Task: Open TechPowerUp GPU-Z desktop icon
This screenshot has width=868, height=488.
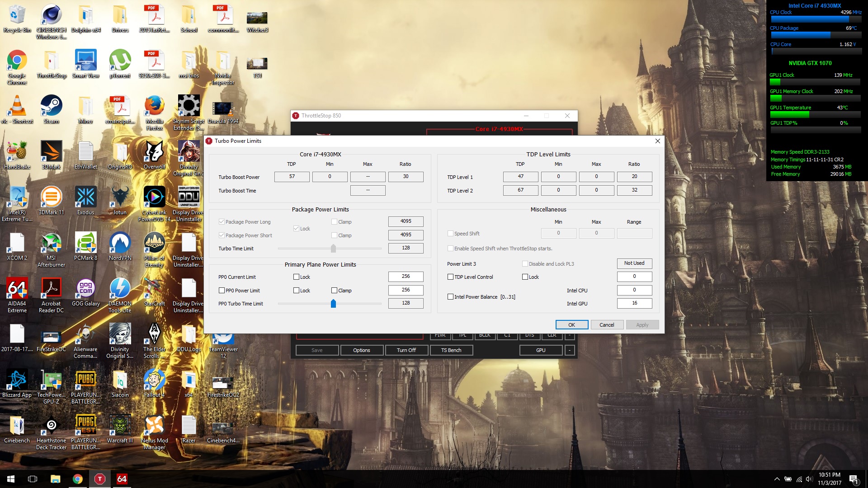Action: click(x=51, y=386)
